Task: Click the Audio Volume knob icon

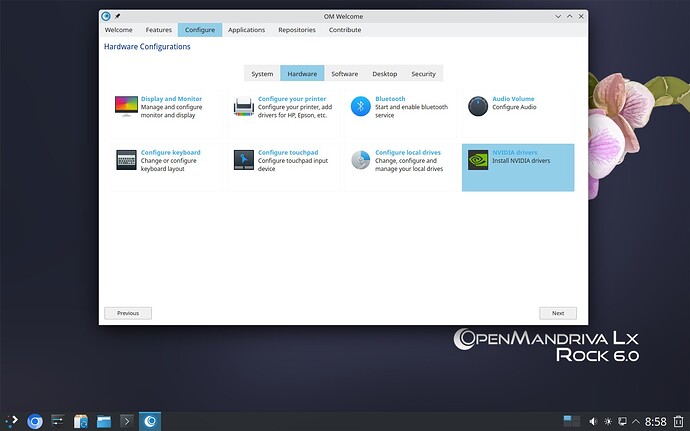Action: [x=478, y=107]
